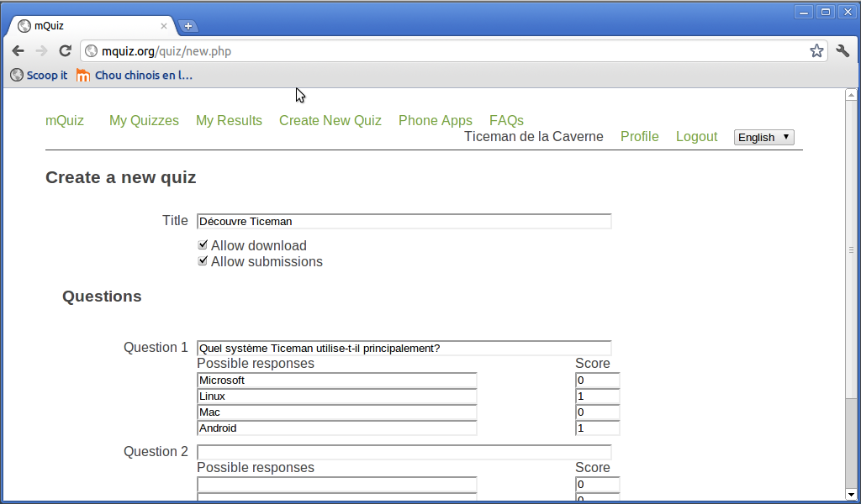Edit the Android response field
The image size is (861, 504).
pyautogui.click(x=337, y=428)
